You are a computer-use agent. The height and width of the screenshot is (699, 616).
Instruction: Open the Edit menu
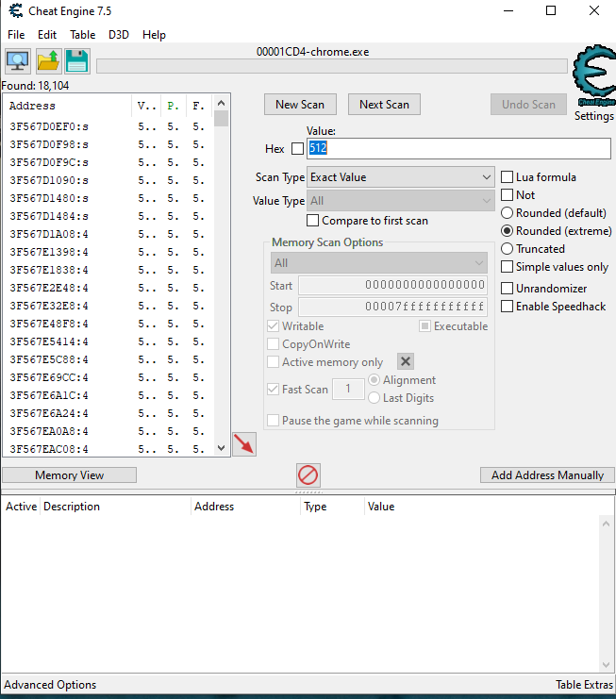point(47,35)
